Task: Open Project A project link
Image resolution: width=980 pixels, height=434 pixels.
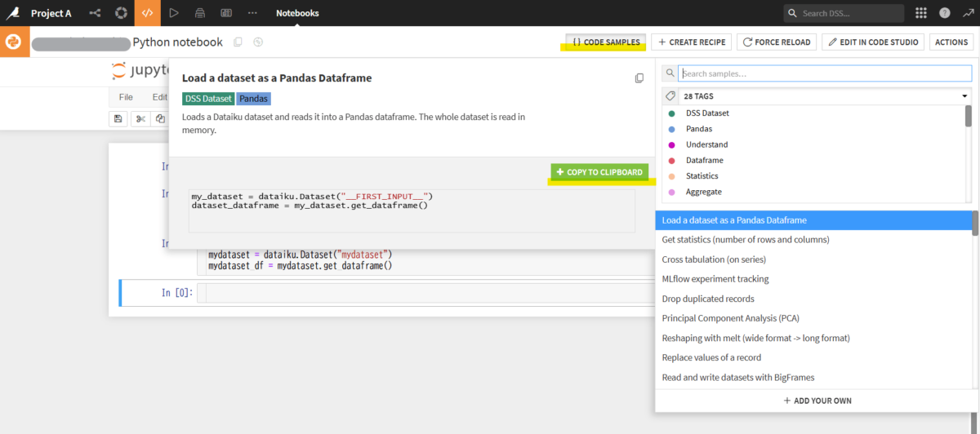Action: pyautogui.click(x=51, y=13)
